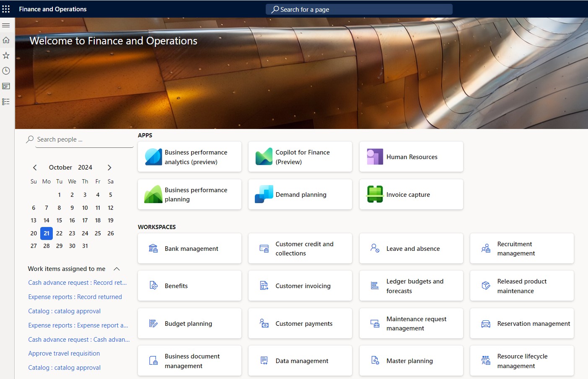Click the Maintenance request management icon
Image resolution: width=588 pixels, height=379 pixels.
[x=375, y=323]
